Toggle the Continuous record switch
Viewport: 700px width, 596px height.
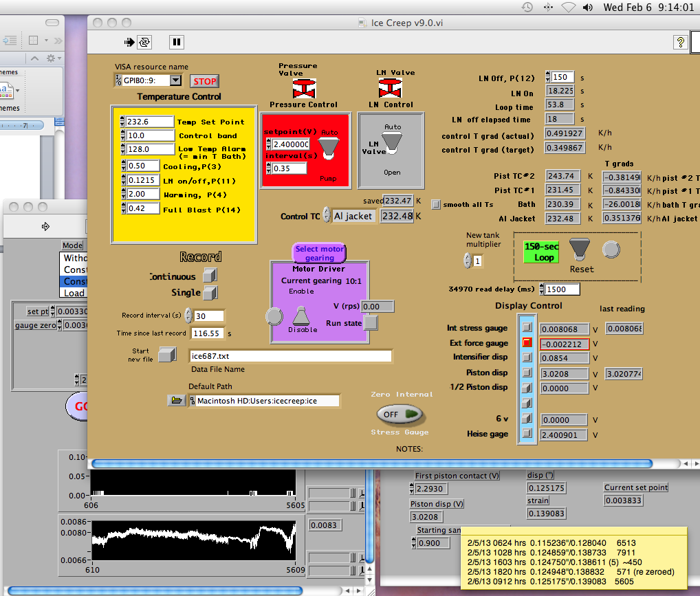point(210,276)
